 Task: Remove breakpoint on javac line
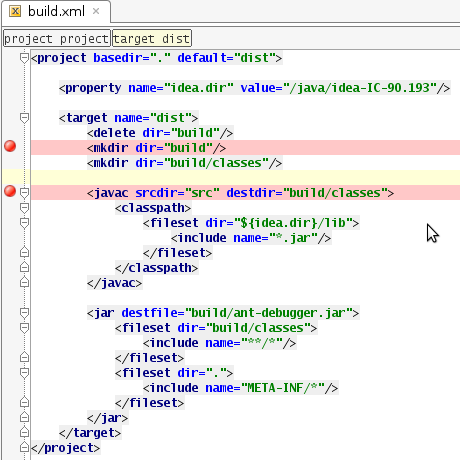pyautogui.click(x=10, y=191)
